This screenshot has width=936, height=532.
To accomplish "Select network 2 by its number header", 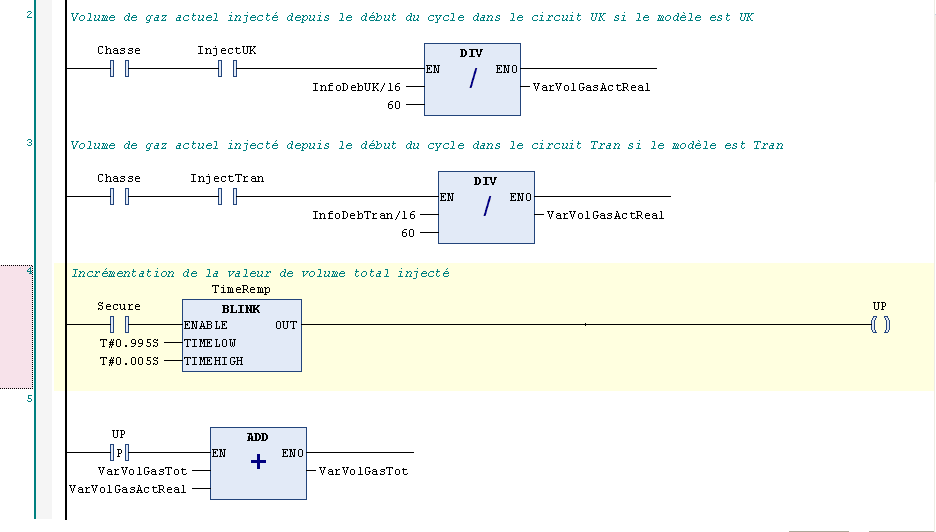I will click(29, 15).
